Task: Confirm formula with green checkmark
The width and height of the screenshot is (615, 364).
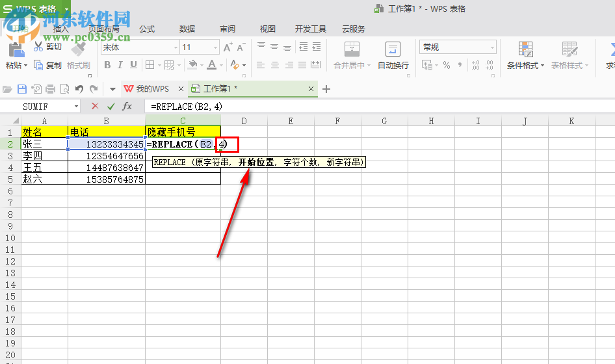Action: [x=111, y=107]
